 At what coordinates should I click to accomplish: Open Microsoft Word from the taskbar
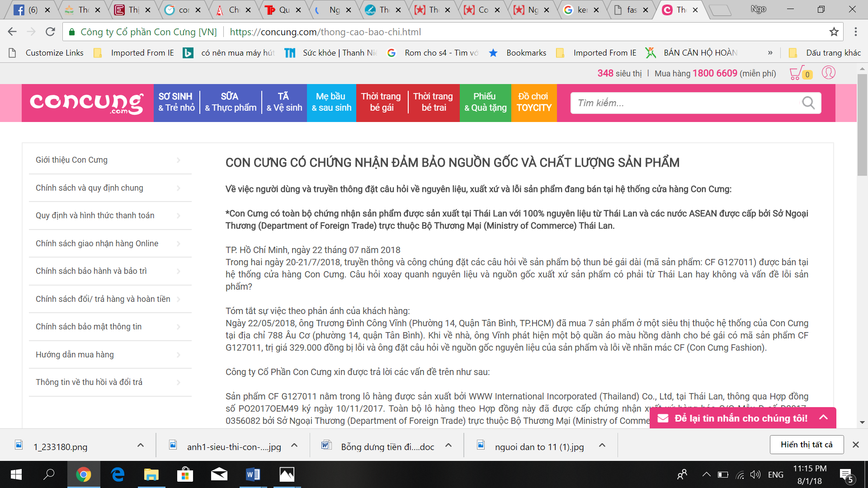[253, 474]
